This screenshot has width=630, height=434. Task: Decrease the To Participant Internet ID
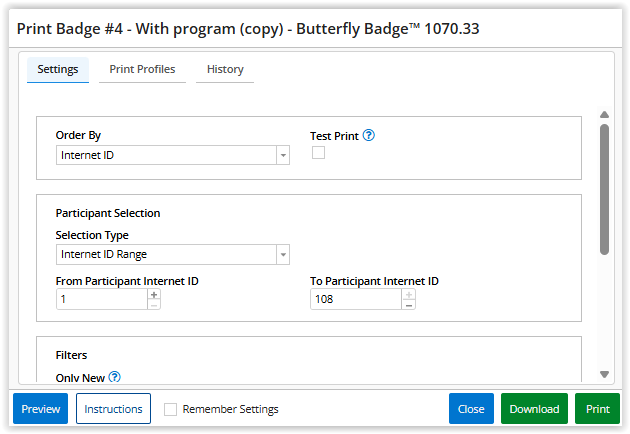[408, 304]
